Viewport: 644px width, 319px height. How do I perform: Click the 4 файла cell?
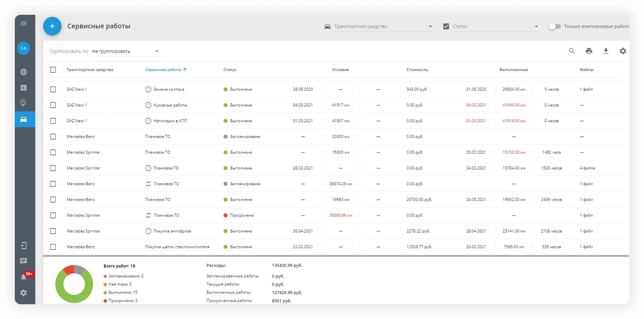pos(587,168)
